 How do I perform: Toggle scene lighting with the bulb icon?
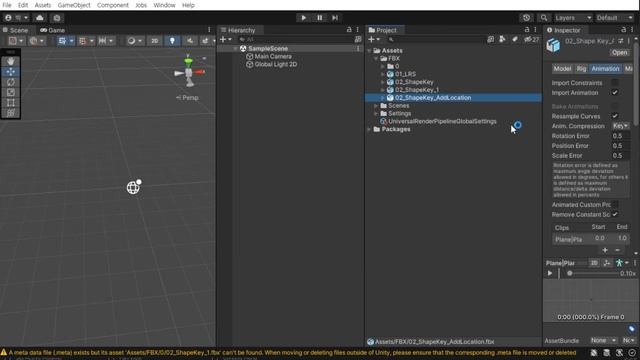172,41
